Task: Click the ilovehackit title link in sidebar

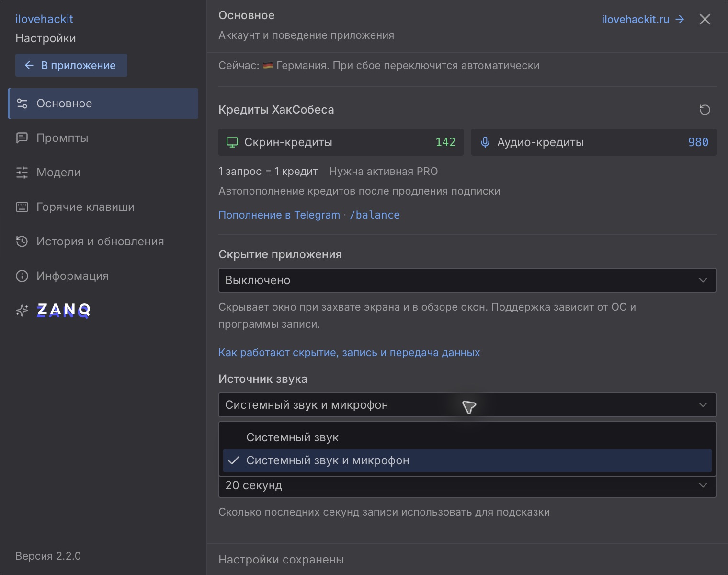Action: pos(44,19)
